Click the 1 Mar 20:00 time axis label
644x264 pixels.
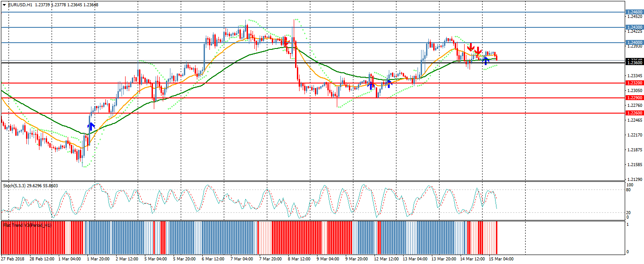[x=98, y=259]
